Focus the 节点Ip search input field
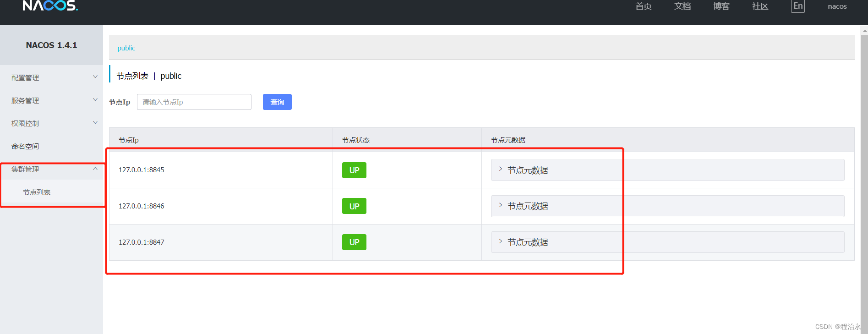 (x=194, y=102)
